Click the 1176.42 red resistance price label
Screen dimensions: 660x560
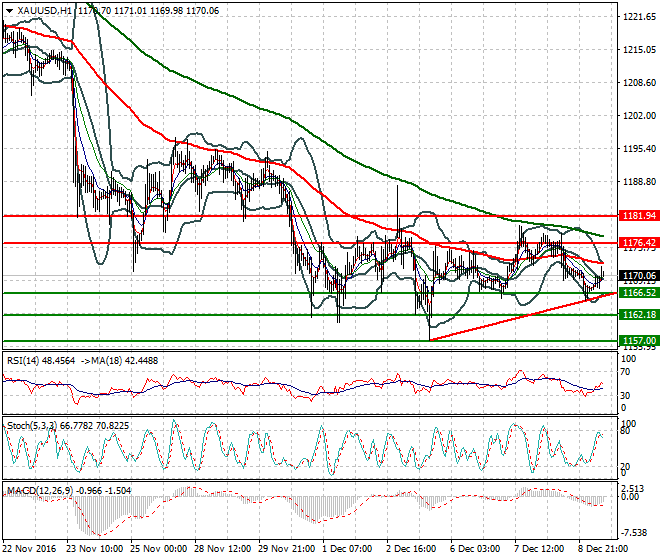639,243
